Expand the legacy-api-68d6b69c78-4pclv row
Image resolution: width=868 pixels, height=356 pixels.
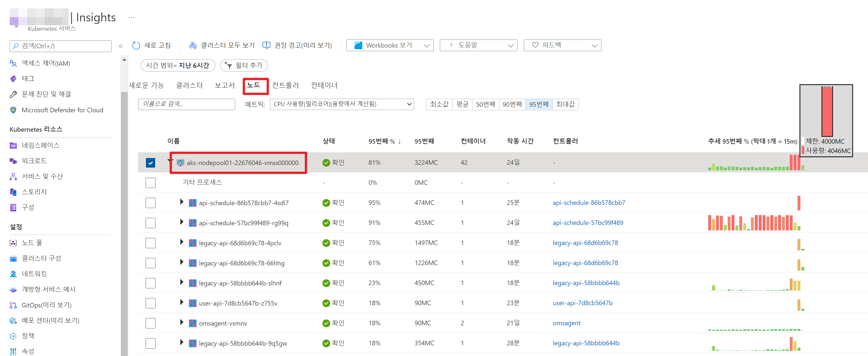tap(182, 242)
